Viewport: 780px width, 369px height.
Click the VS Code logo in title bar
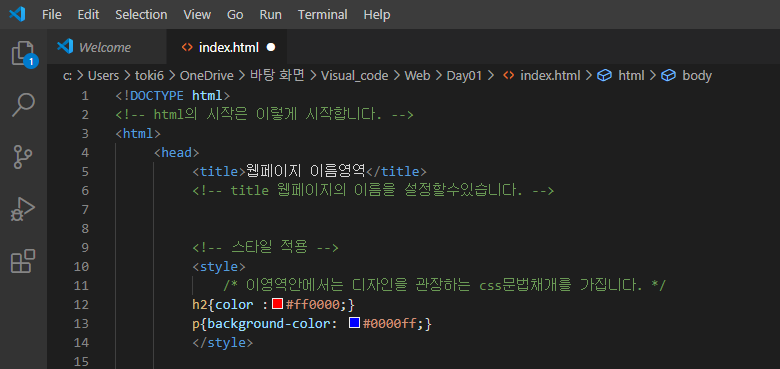tap(17, 14)
